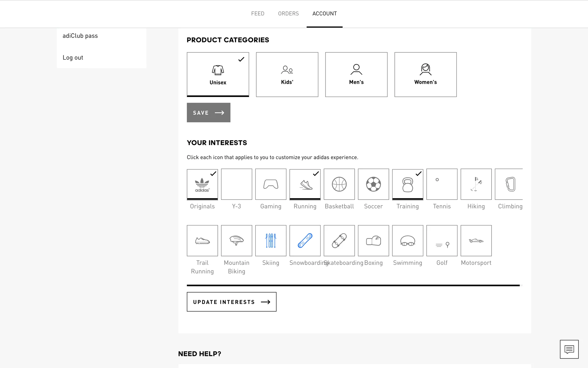This screenshot has width=588, height=368.
Task: Click the Log out link
Action: [73, 58]
